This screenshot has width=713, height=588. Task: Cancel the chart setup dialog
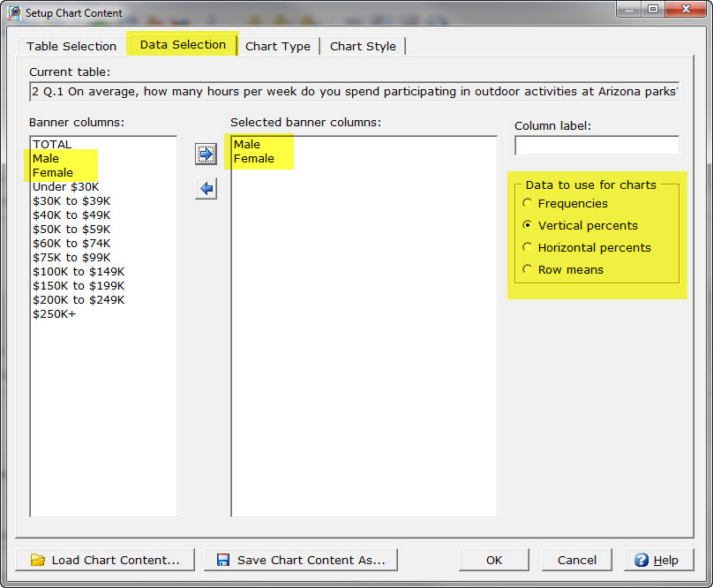577,560
